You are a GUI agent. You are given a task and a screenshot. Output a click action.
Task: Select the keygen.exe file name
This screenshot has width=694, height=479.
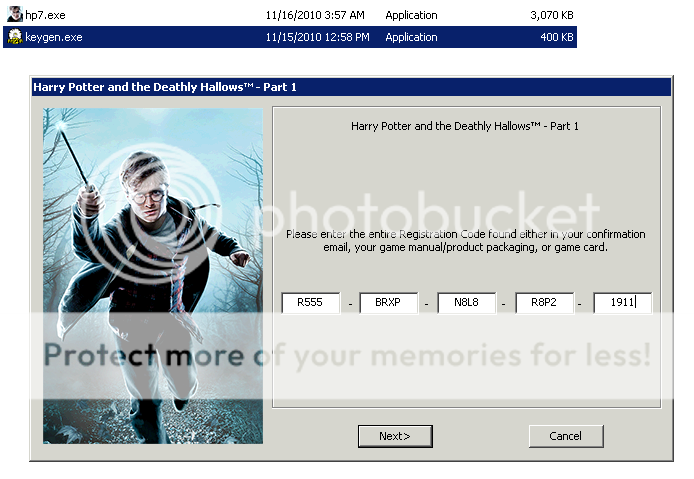pyautogui.click(x=54, y=37)
